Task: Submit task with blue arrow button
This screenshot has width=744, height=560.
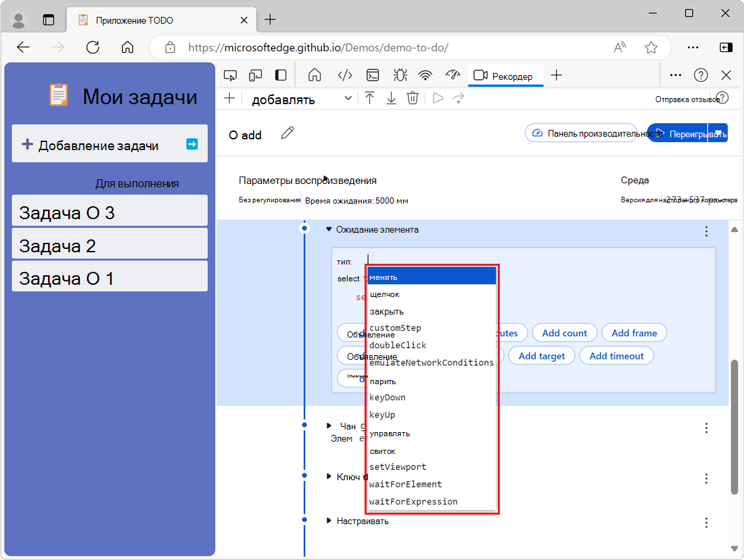Action: 192,144
